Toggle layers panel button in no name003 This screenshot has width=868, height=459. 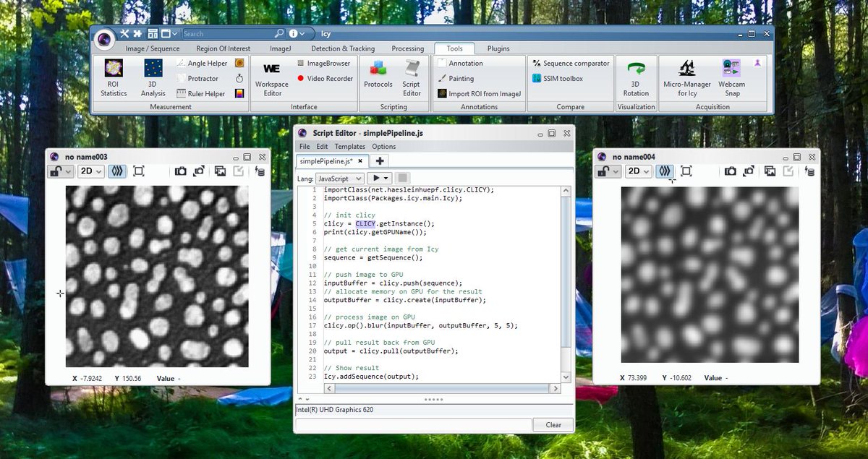pos(117,171)
